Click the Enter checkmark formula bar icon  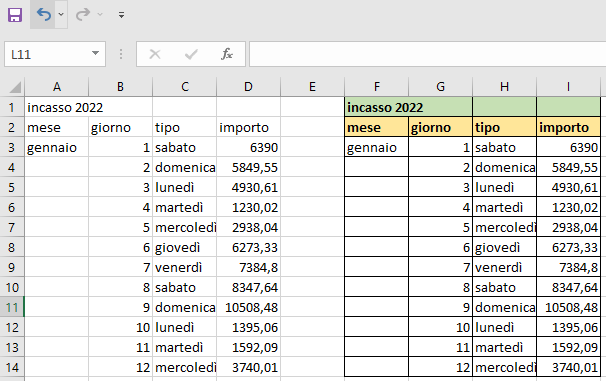click(x=191, y=54)
